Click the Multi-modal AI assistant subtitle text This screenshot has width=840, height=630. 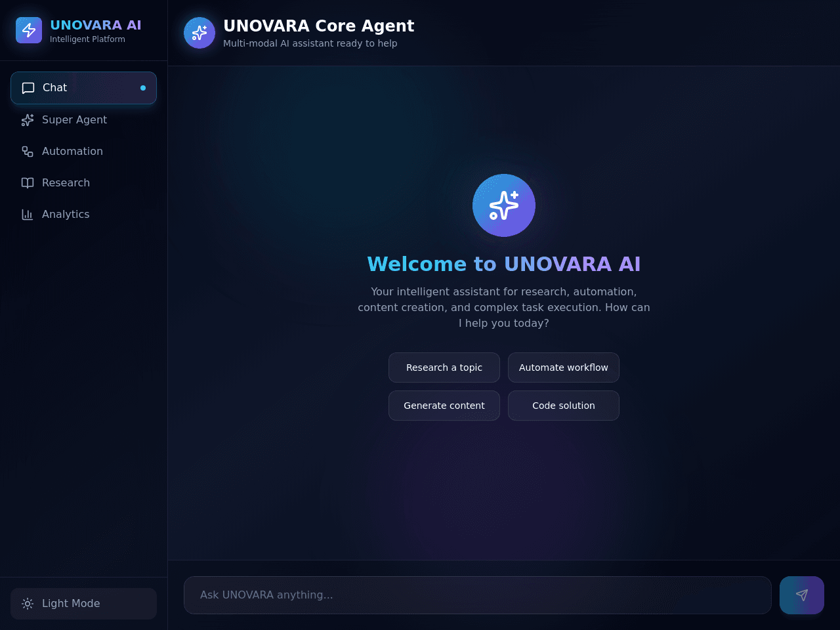coord(310,43)
